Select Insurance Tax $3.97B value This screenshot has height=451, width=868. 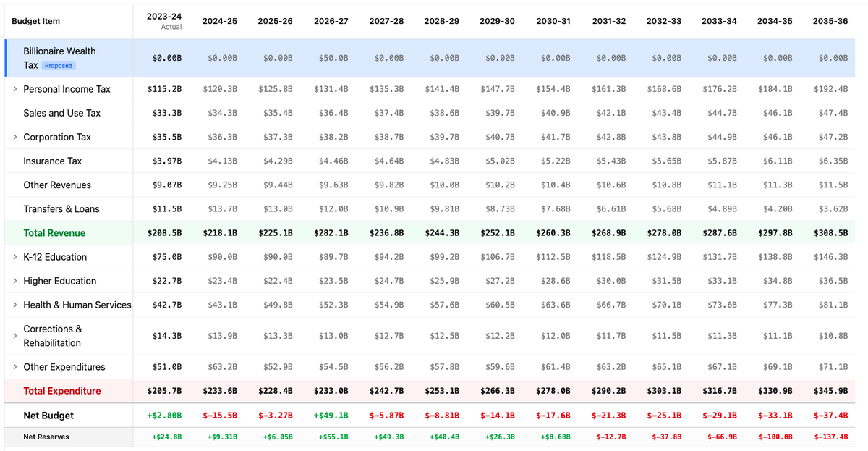pyautogui.click(x=167, y=161)
